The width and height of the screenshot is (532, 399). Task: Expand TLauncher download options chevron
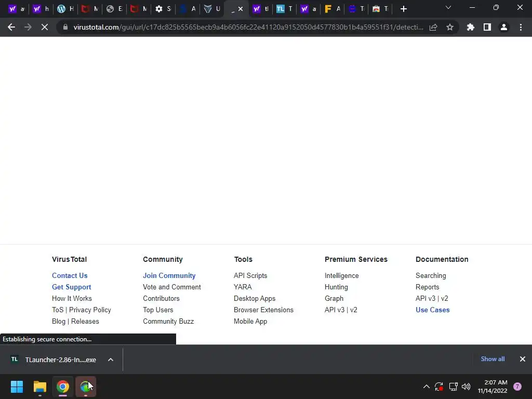(x=111, y=360)
